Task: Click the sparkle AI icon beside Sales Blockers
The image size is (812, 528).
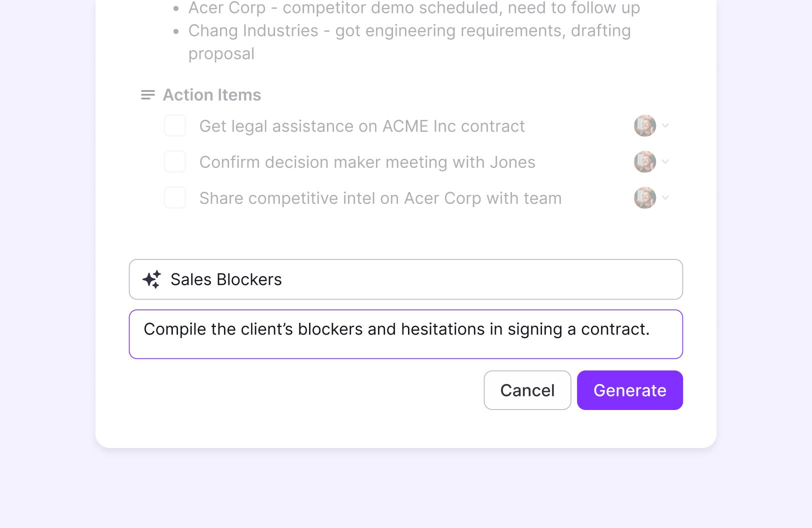Action: coord(151,279)
